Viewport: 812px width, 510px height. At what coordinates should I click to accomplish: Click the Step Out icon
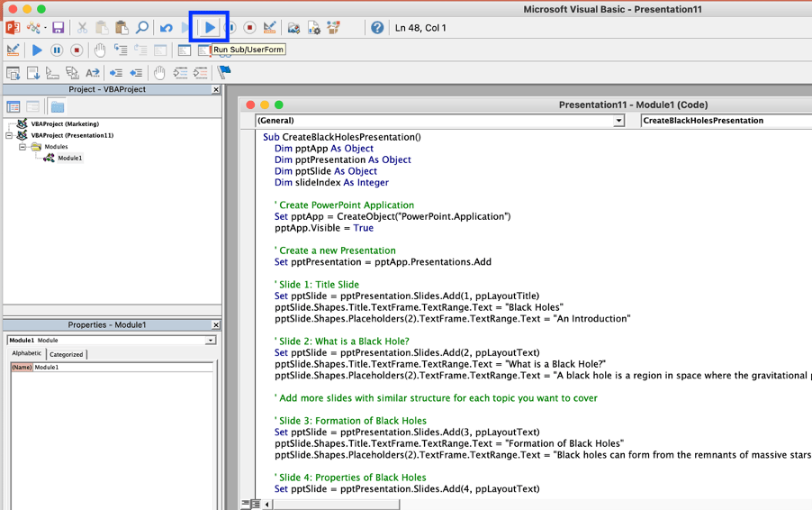coord(160,50)
